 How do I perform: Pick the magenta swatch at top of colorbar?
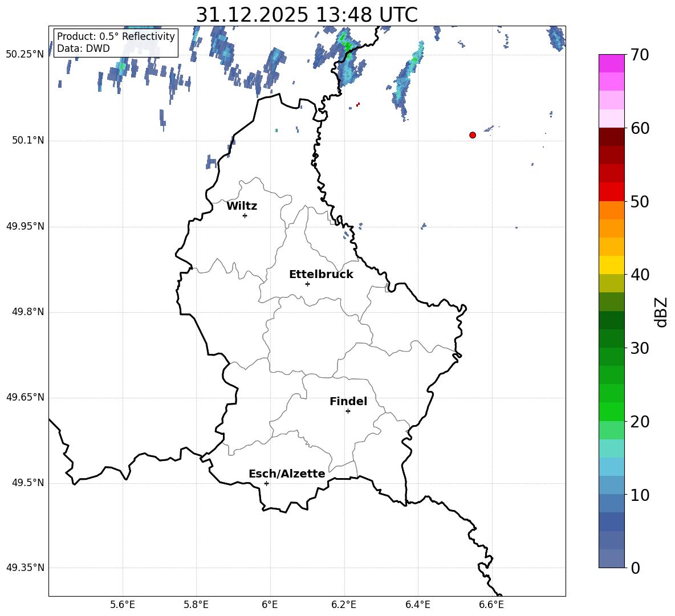point(611,63)
